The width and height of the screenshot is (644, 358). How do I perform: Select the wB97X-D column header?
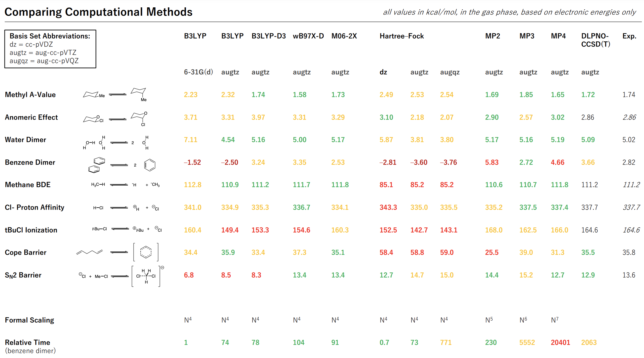pyautogui.click(x=308, y=36)
